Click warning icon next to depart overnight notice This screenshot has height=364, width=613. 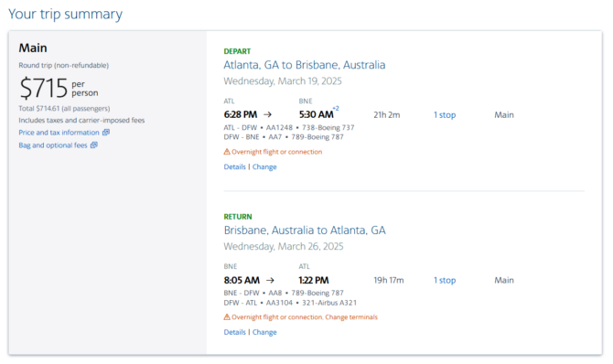(x=227, y=151)
